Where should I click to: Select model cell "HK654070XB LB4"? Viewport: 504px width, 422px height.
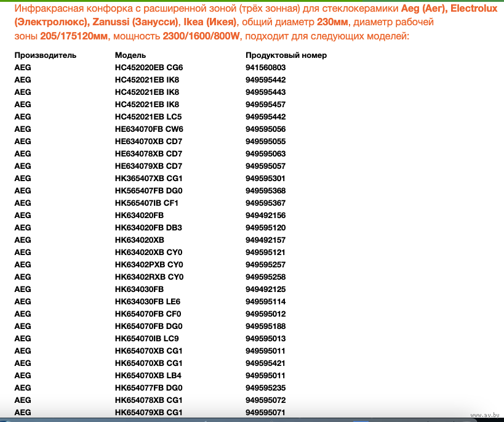click(x=148, y=376)
